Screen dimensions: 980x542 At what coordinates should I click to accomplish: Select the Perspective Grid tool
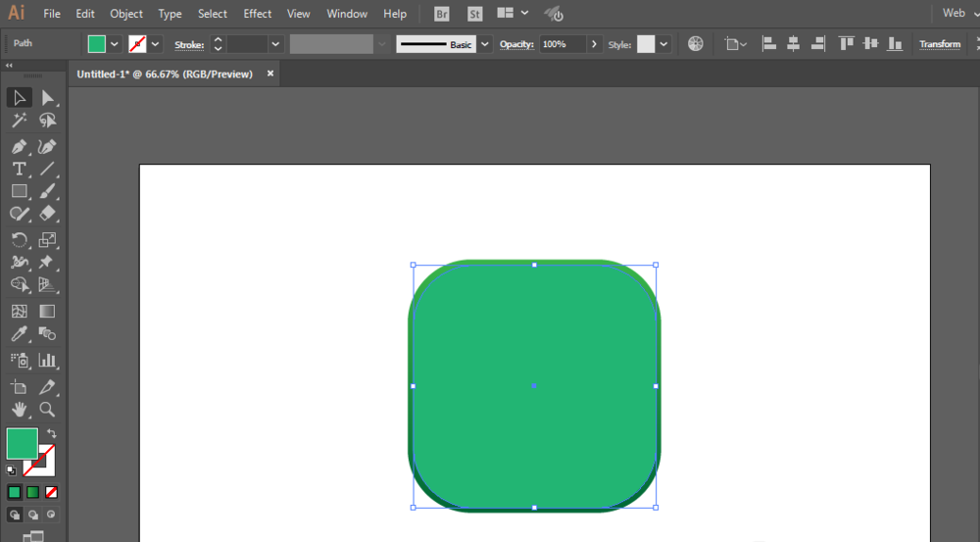(47, 285)
